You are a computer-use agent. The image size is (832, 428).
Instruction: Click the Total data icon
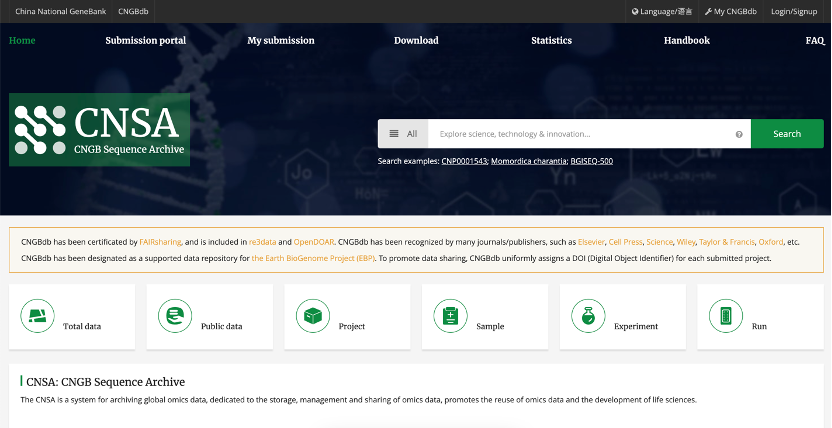tap(38, 317)
